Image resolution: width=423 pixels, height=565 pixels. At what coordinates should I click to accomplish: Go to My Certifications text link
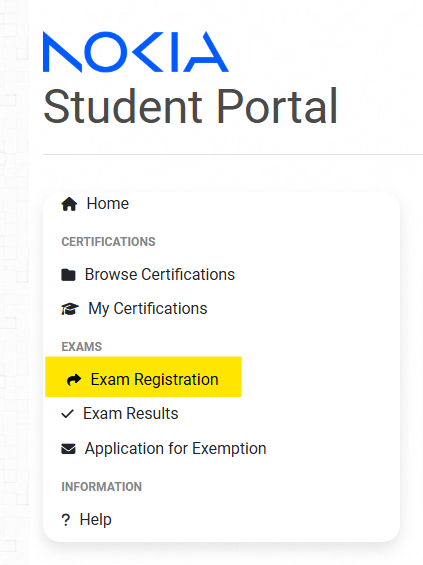click(148, 309)
